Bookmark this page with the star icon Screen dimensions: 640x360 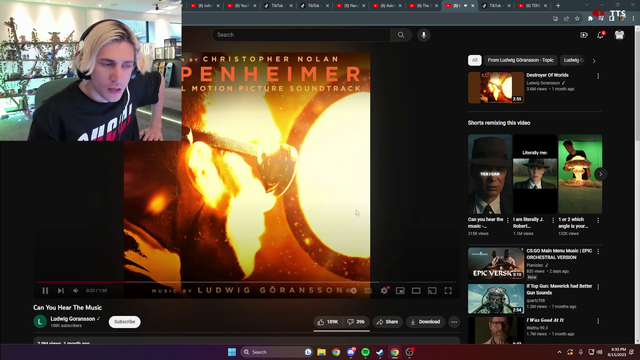pos(577,18)
